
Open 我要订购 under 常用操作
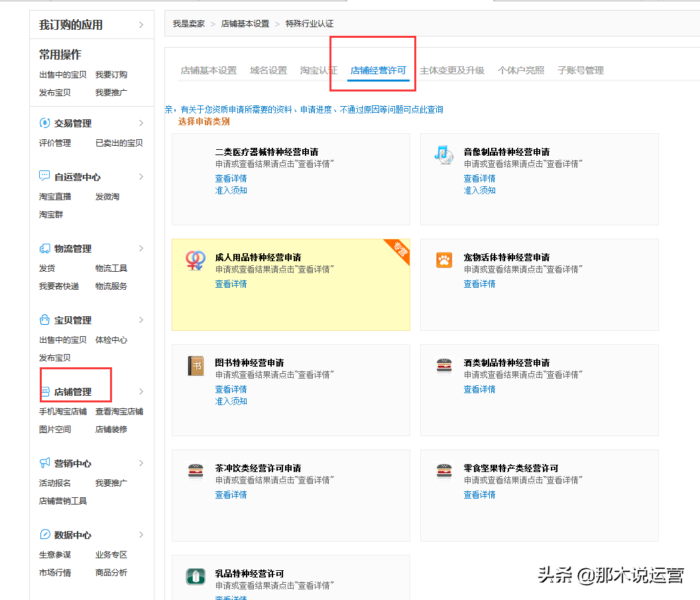coord(111,74)
